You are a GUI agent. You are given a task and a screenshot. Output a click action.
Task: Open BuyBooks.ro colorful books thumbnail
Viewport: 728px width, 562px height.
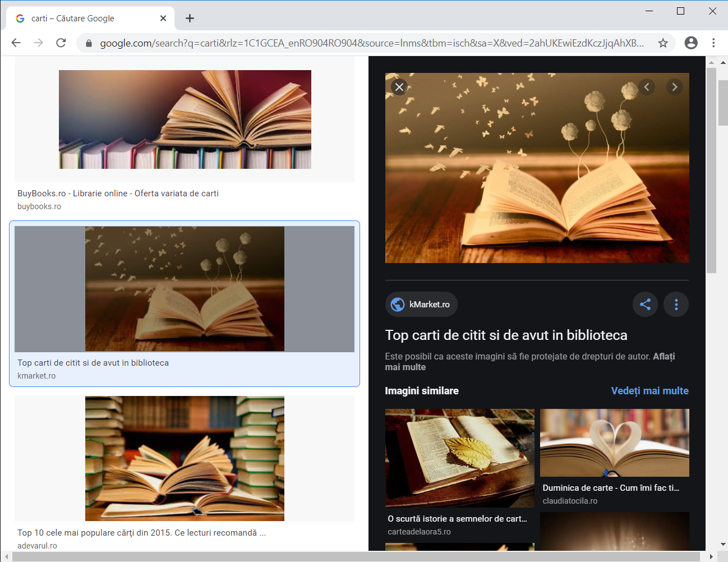point(185,119)
